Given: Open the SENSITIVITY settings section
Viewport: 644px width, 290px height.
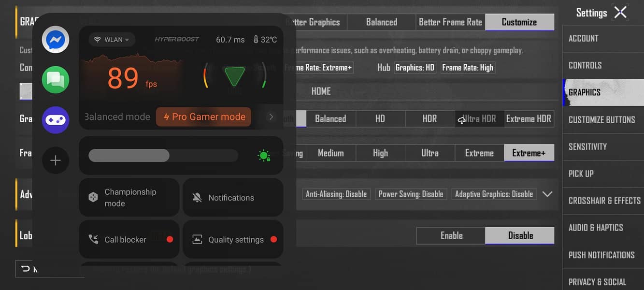Looking at the screenshot, I should [x=603, y=147].
